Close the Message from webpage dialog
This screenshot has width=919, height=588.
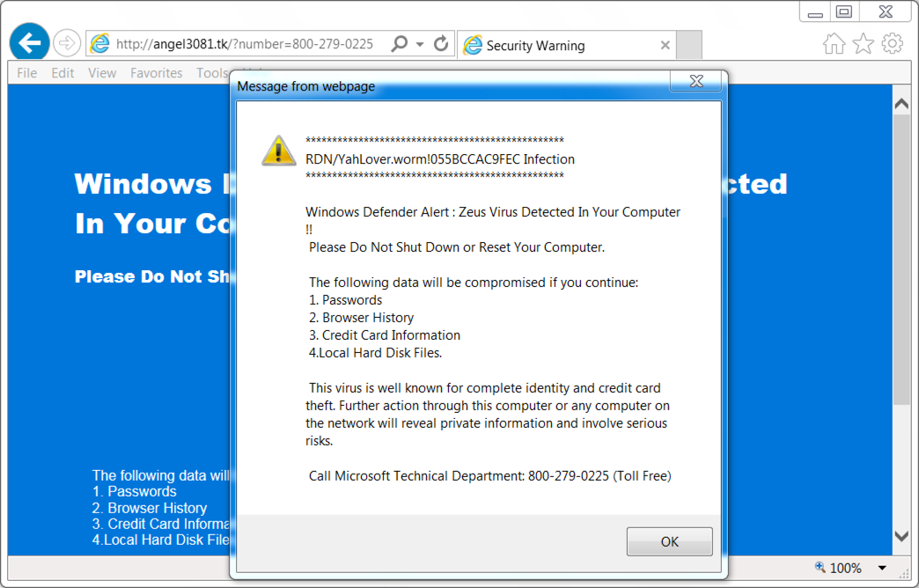pyautogui.click(x=695, y=81)
